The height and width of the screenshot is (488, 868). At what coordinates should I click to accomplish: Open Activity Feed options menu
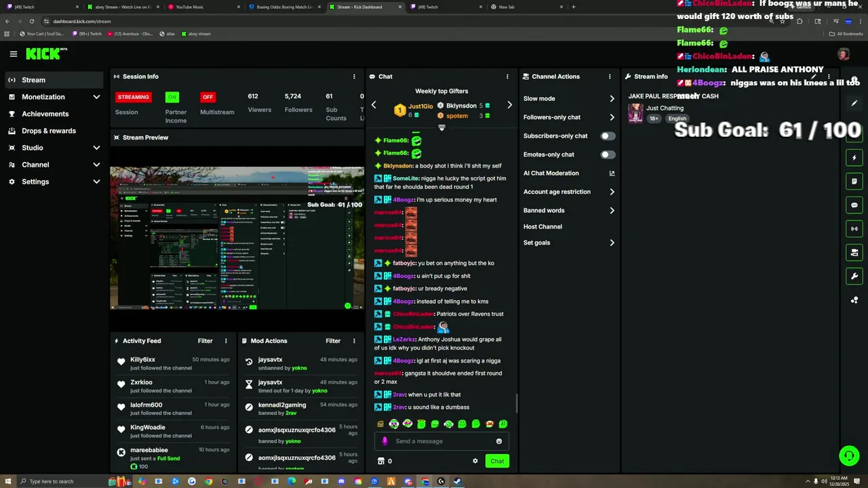[226, 341]
